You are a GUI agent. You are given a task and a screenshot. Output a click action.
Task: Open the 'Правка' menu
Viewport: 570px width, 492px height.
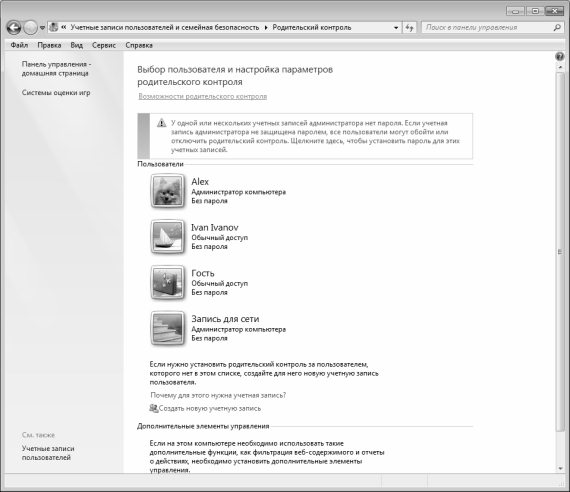coord(49,45)
